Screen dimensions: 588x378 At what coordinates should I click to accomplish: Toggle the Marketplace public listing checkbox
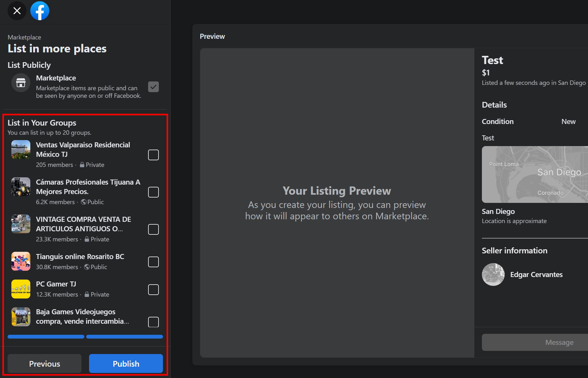coord(153,87)
